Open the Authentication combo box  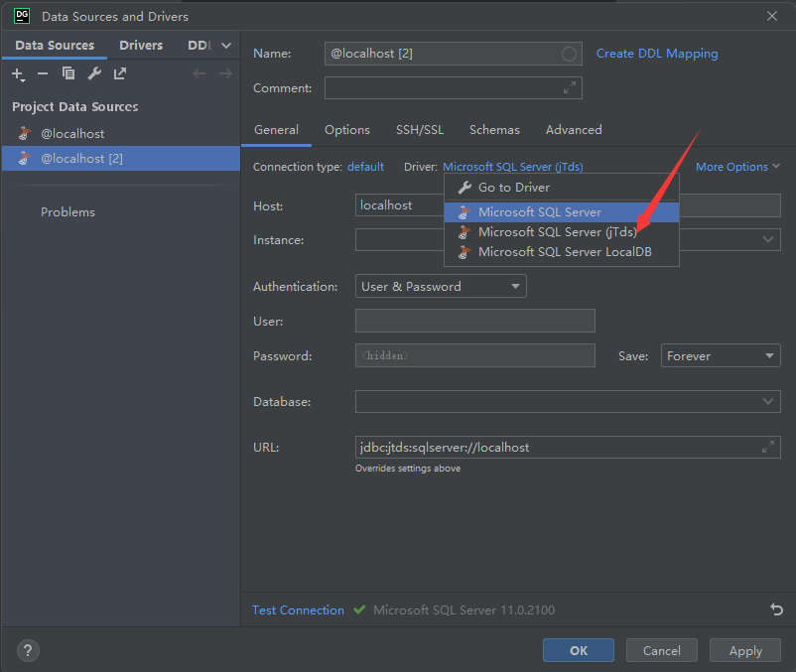click(441, 286)
